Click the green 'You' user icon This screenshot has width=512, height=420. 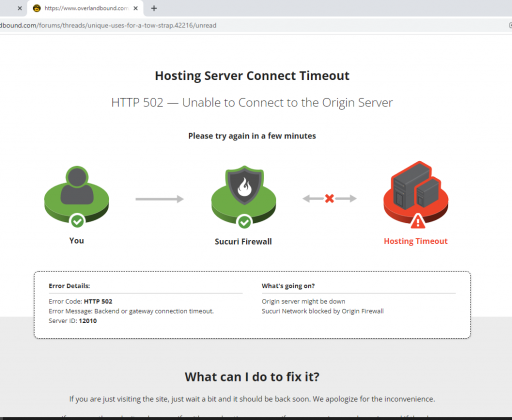click(x=77, y=194)
